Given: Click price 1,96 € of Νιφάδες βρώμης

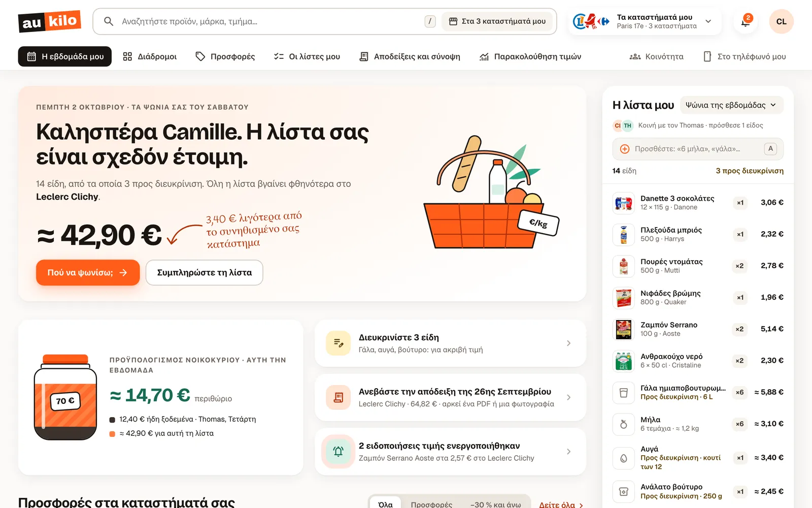Looking at the screenshot, I should coord(772,298).
